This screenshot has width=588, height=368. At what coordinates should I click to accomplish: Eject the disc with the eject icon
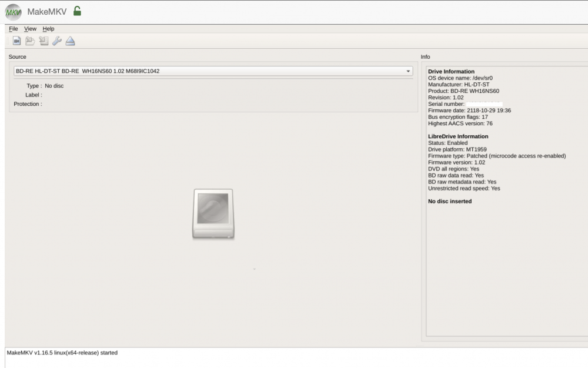(70, 41)
